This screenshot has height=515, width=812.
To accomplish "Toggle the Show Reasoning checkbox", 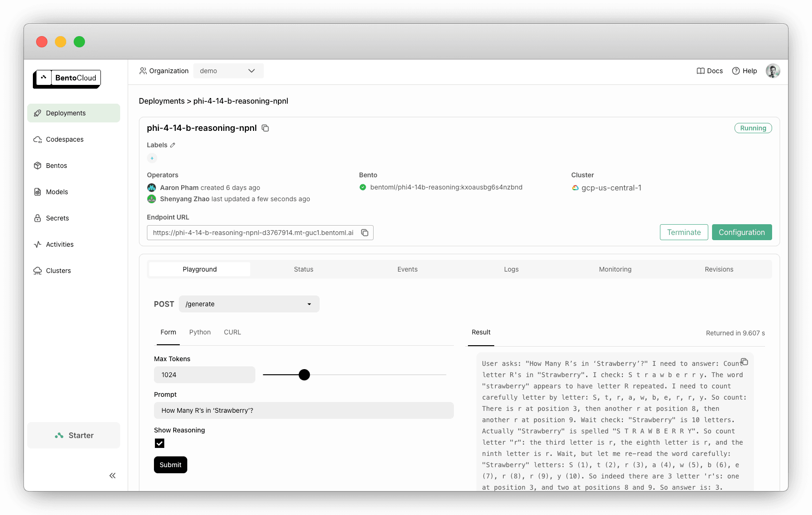I will (x=160, y=443).
